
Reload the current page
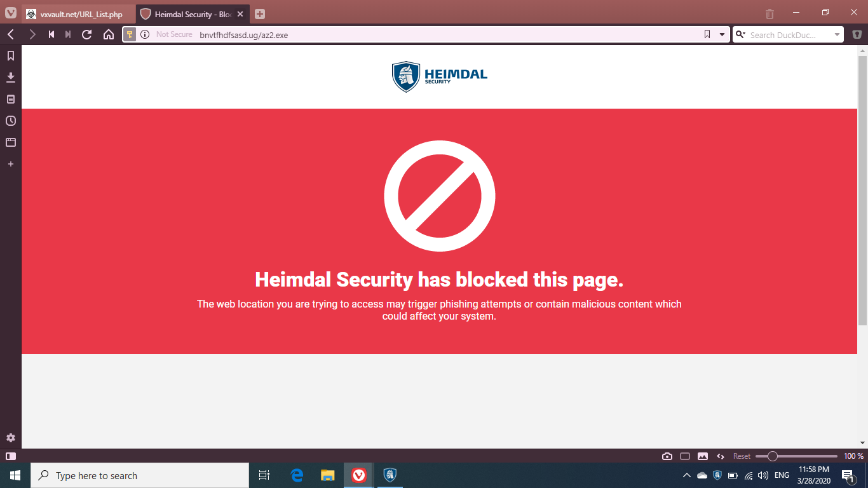[x=87, y=34]
